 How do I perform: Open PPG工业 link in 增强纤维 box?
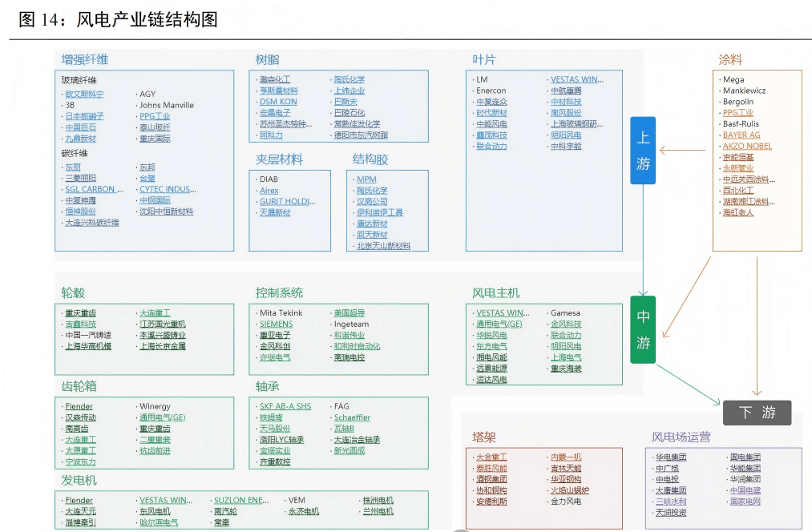155,116
